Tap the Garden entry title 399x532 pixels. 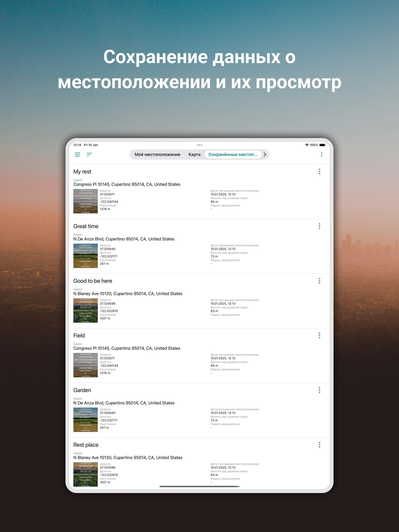82,390
